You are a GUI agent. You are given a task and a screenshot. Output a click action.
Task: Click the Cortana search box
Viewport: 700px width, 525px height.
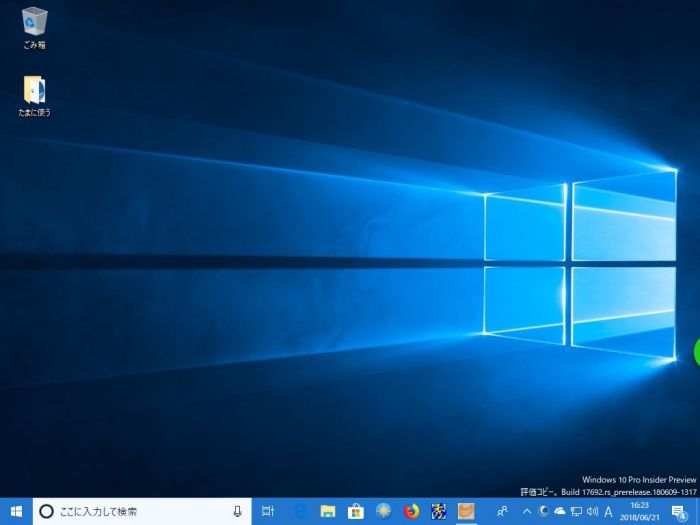pos(130,511)
